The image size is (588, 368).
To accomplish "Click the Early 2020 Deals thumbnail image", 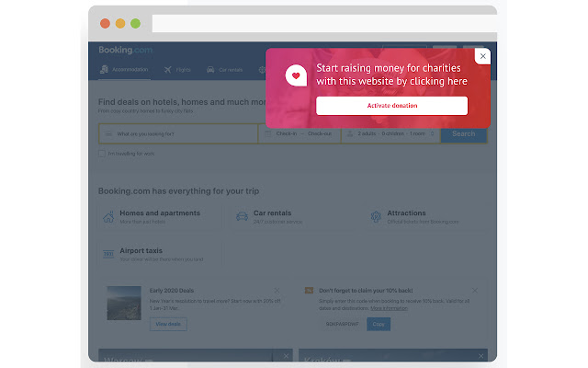I will [124, 303].
